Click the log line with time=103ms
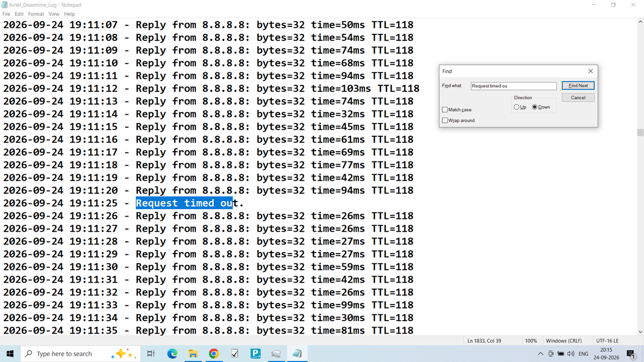This screenshot has width=644, height=362. pyautogui.click(x=211, y=88)
